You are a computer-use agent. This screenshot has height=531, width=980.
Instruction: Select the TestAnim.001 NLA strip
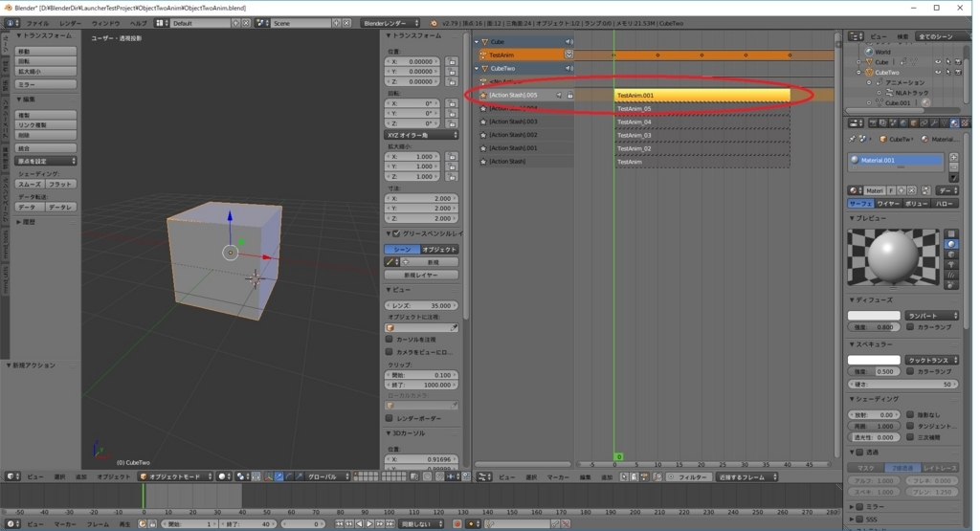[702, 96]
